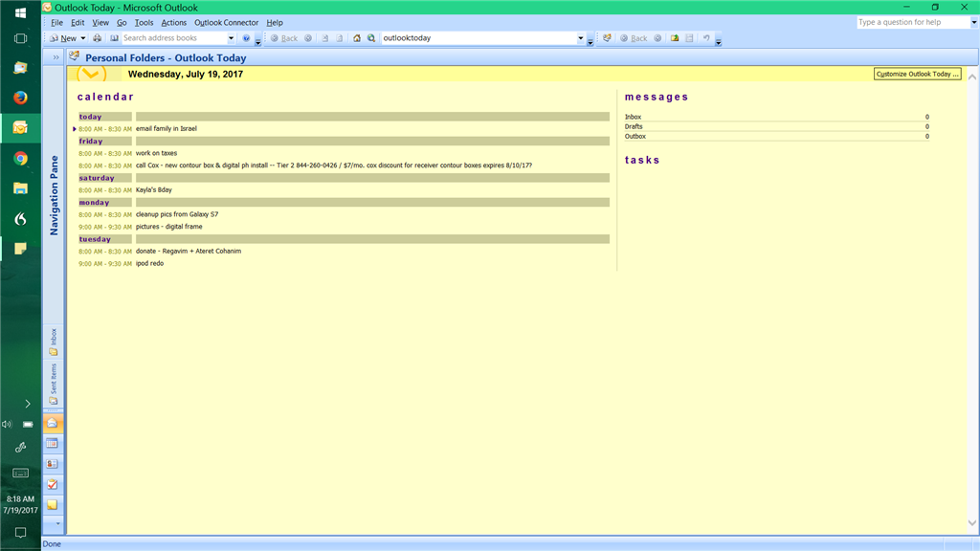This screenshot has height=551, width=980.
Task: Open the Actions menu
Action: [x=174, y=23]
